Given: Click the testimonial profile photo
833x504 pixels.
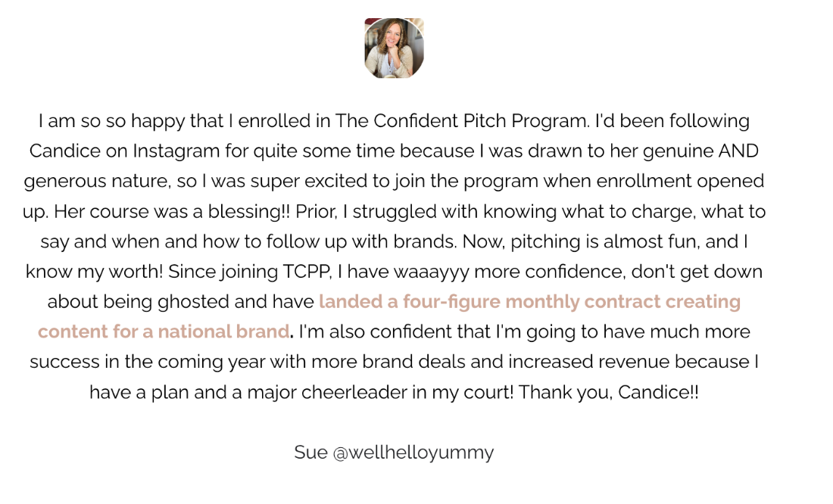Looking at the screenshot, I should [x=394, y=48].
